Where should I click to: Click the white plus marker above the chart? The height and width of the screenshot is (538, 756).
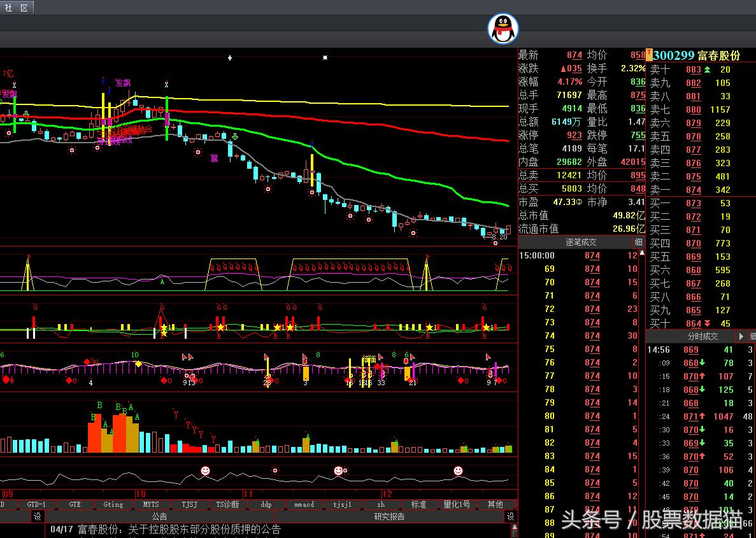point(230,58)
